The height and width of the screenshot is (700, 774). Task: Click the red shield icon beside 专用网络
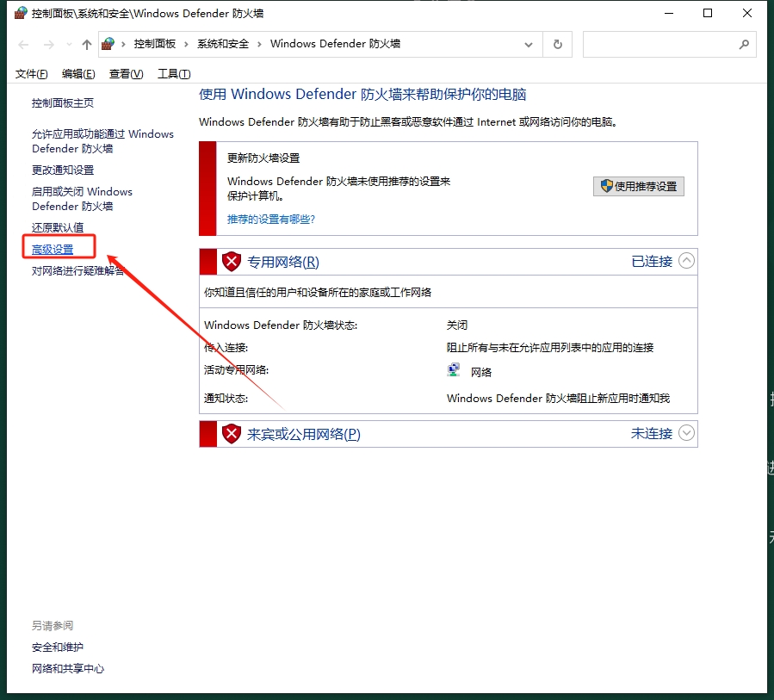coord(231,262)
